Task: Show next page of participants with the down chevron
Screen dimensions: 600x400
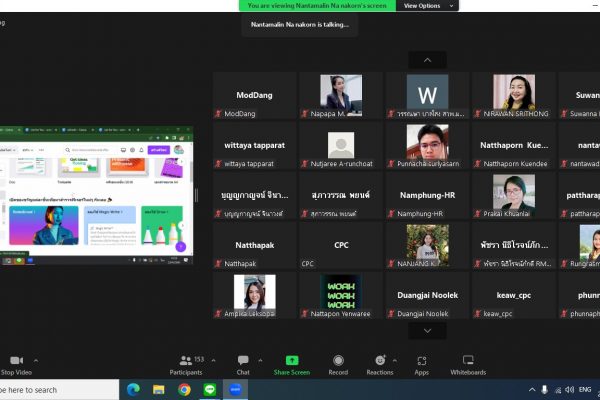Action: pyautogui.click(x=427, y=331)
